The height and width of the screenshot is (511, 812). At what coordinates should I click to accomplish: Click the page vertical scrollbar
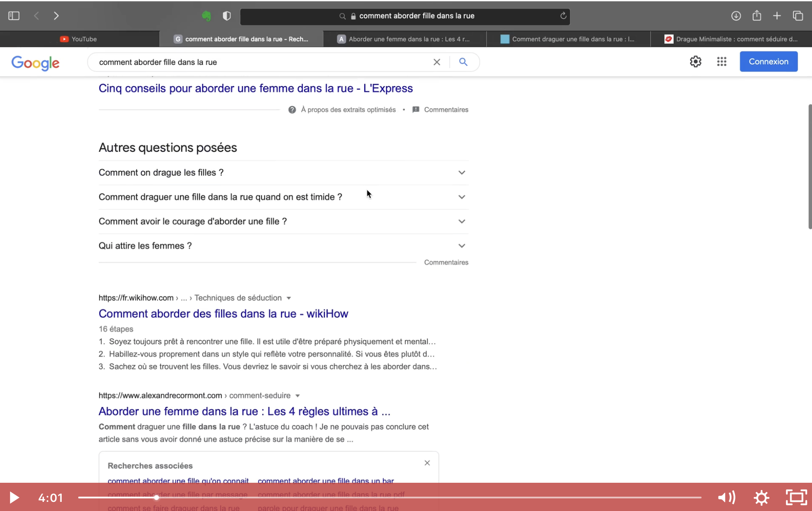810,166
